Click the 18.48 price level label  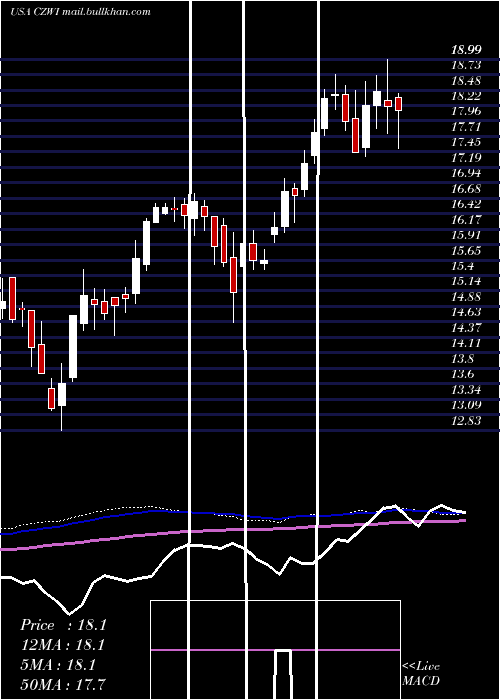466,81
